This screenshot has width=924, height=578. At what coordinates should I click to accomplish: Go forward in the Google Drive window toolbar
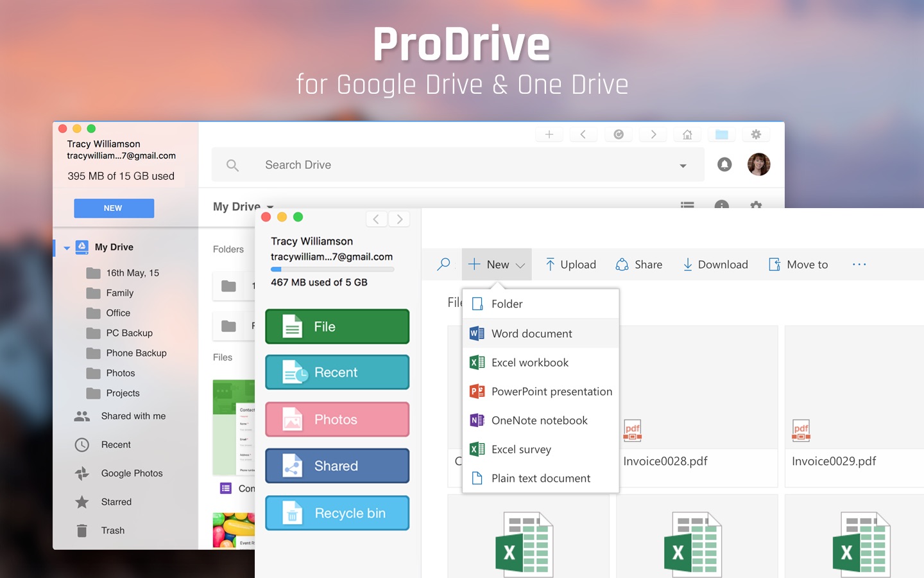pyautogui.click(x=653, y=134)
